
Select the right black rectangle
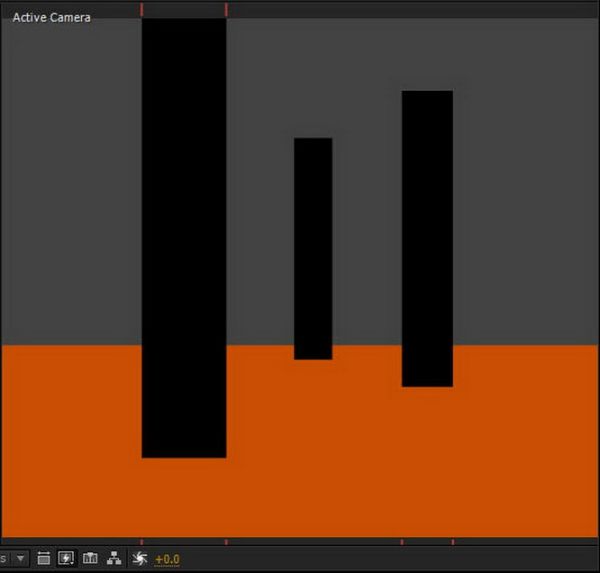pyautogui.click(x=427, y=238)
